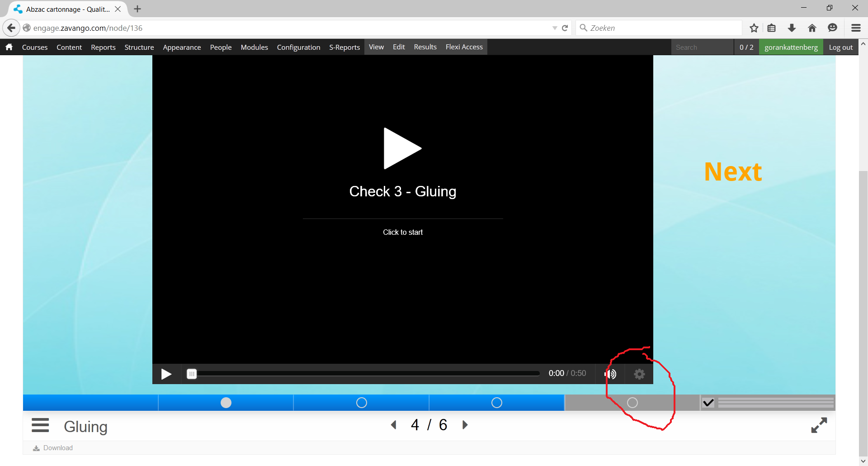The height and width of the screenshot is (466, 868).
Task: Go to browser home page icon
Action: coord(812,28)
